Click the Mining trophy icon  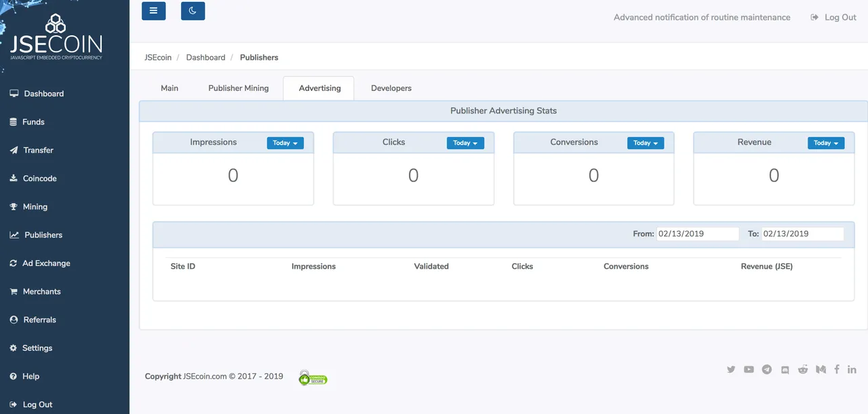tap(14, 207)
